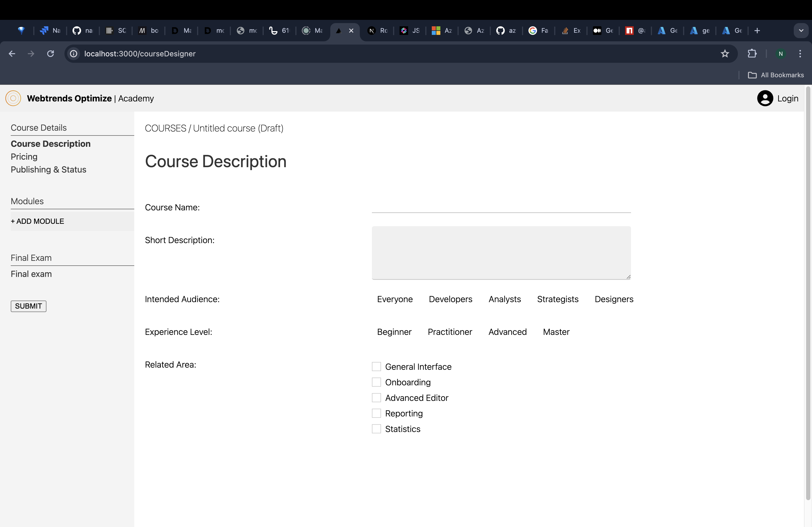This screenshot has height=527, width=812.
Task: Switch to the 'bo' browser tab
Action: 148,31
